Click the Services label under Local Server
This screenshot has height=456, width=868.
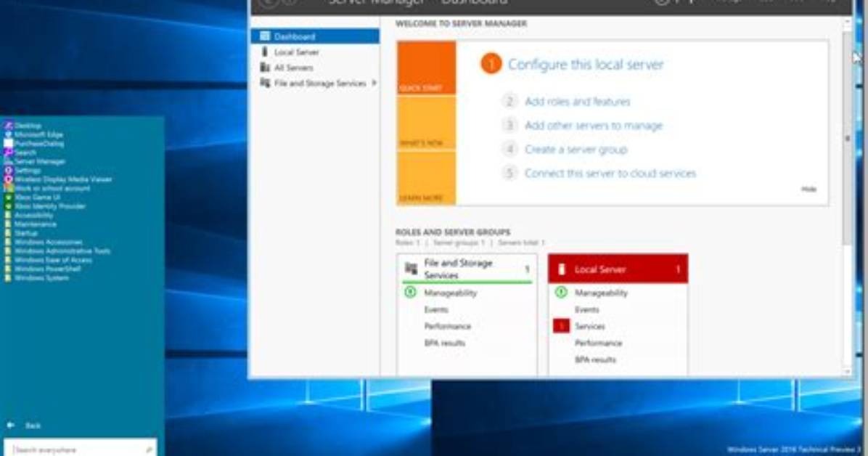pyautogui.click(x=589, y=326)
